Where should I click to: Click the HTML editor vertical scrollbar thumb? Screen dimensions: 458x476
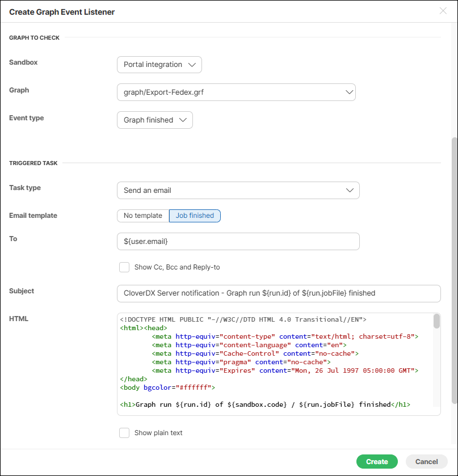(436, 322)
